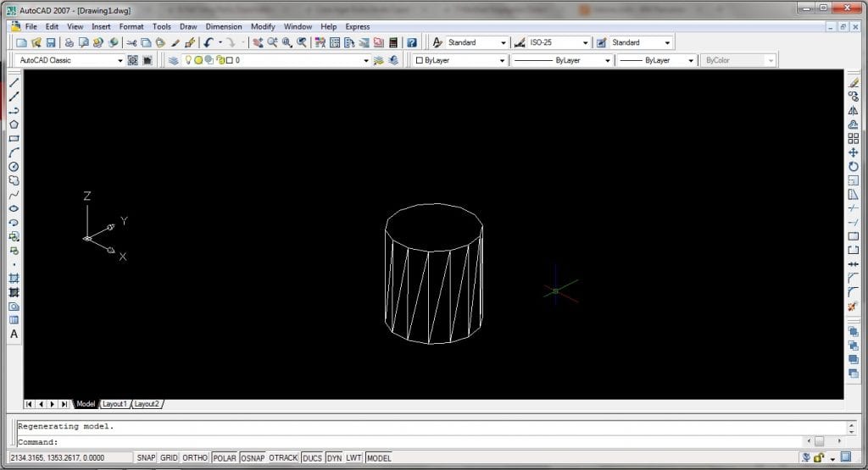868x470 pixels.
Task: Click the Help question mark icon
Action: [x=411, y=42]
